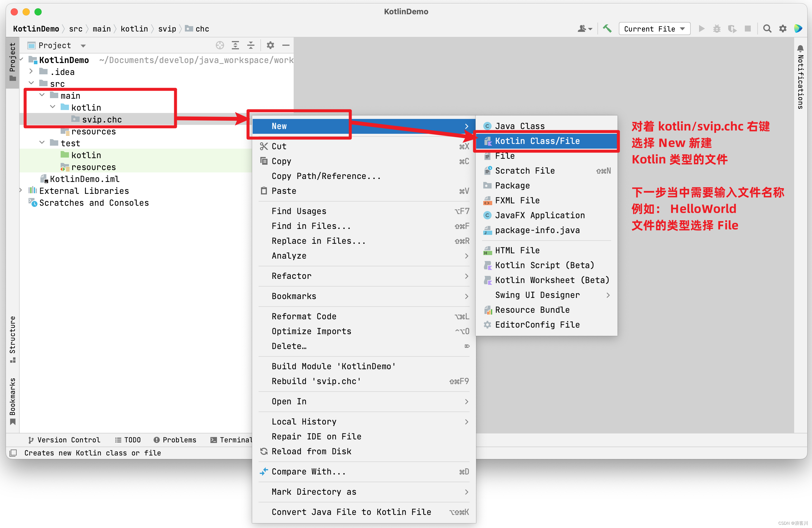The width and height of the screenshot is (812, 528).
Task: Open Project panel options gear
Action: pos(270,45)
